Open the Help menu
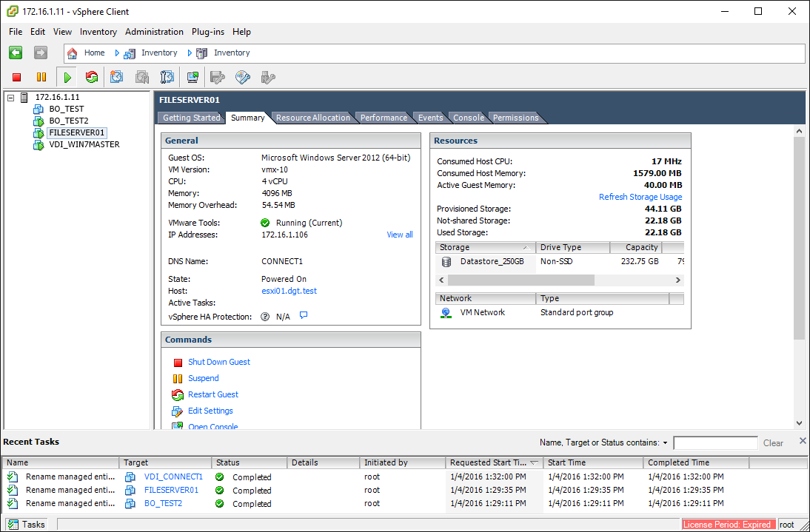Image resolution: width=810 pixels, height=532 pixels. [241, 32]
